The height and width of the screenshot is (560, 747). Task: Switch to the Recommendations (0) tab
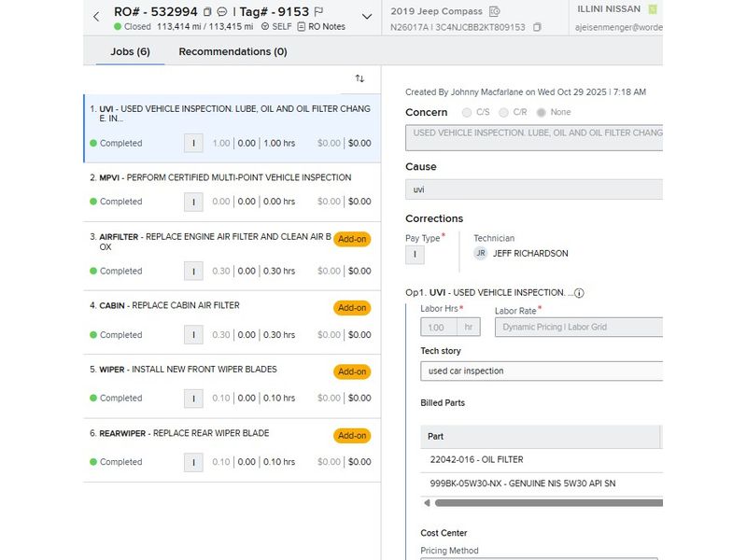coord(233,51)
